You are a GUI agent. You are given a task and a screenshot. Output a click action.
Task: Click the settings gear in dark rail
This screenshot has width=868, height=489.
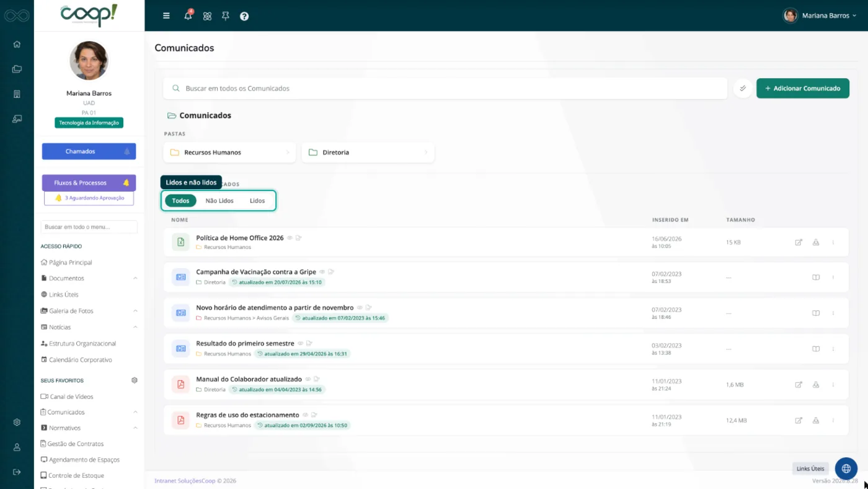17,422
